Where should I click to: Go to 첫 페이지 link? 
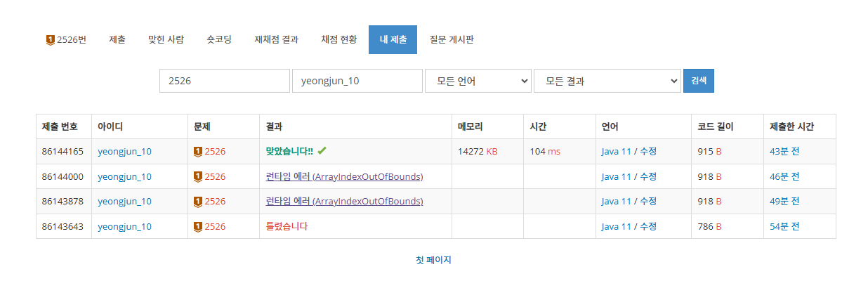433,260
